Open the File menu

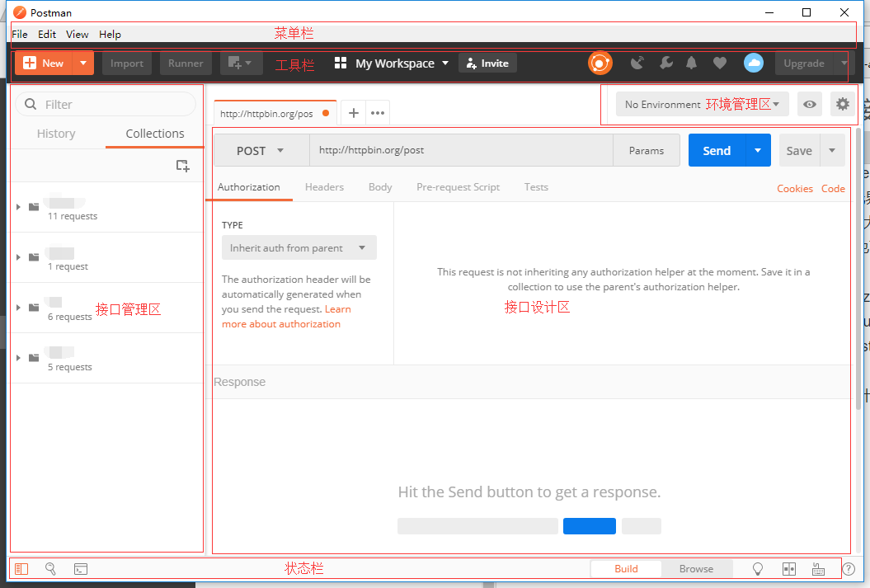pyautogui.click(x=20, y=35)
